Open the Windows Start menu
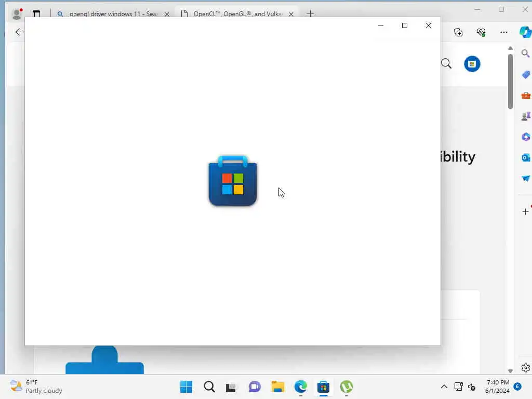 (186, 387)
